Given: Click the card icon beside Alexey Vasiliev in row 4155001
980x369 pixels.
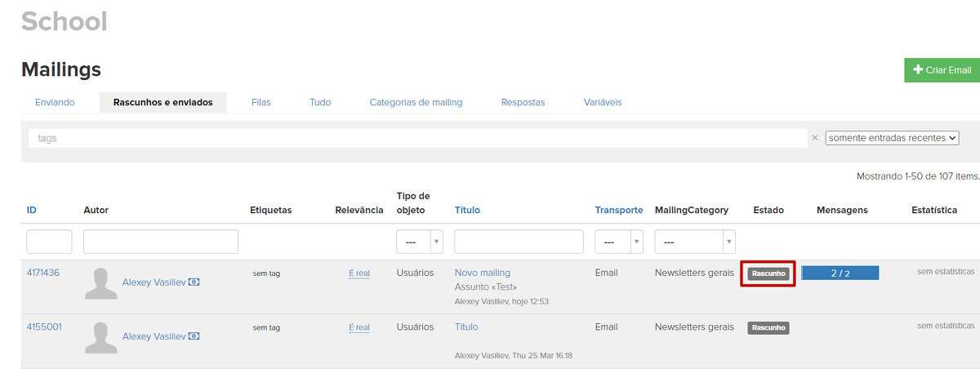Looking at the screenshot, I should point(194,336).
